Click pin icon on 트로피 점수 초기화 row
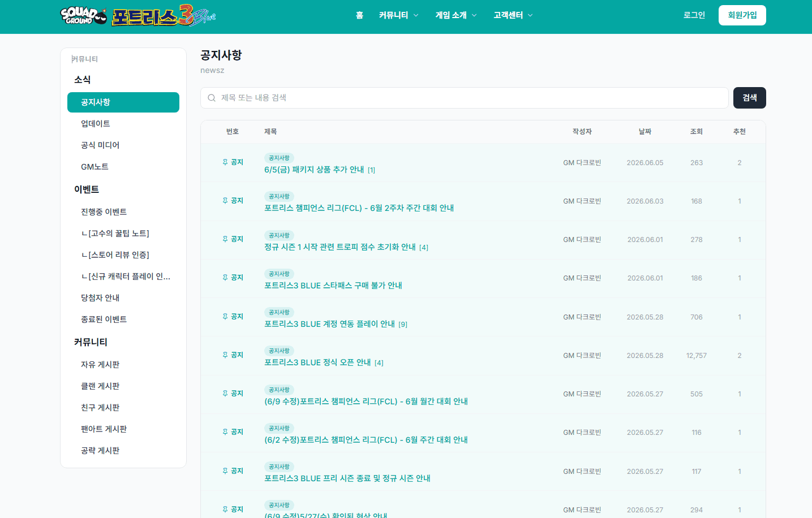Viewport: 812px width, 518px height. coord(225,239)
